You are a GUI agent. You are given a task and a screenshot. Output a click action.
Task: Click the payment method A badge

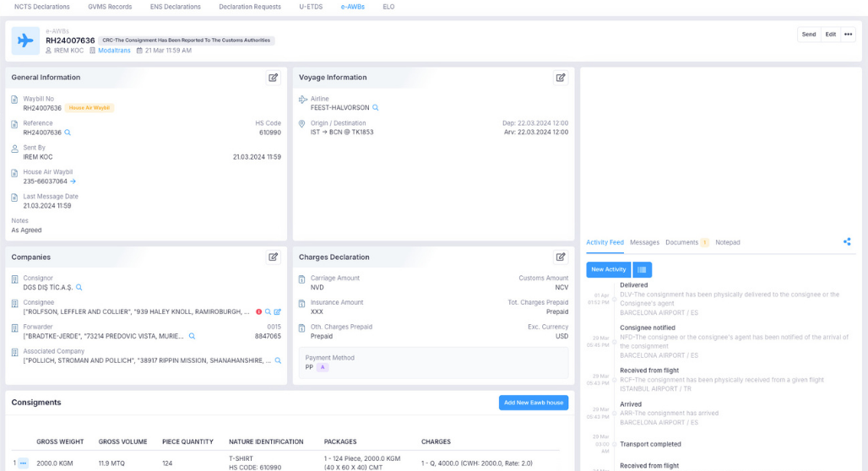(323, 367)
